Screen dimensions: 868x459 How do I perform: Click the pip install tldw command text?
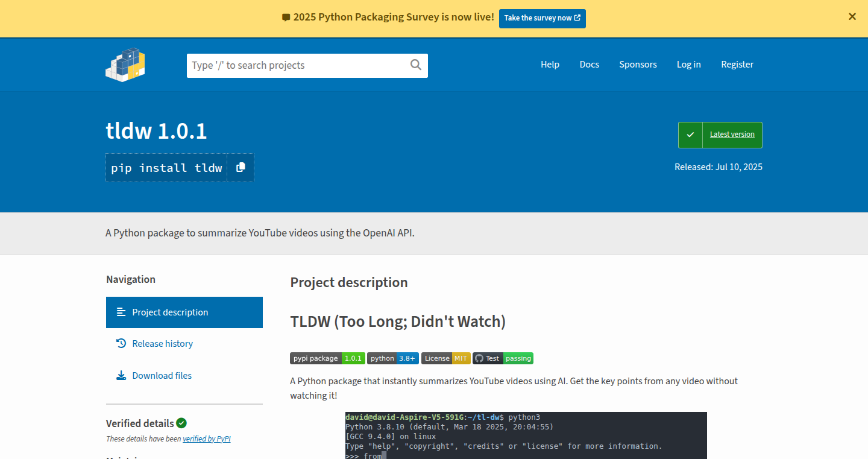click(166, 168)
